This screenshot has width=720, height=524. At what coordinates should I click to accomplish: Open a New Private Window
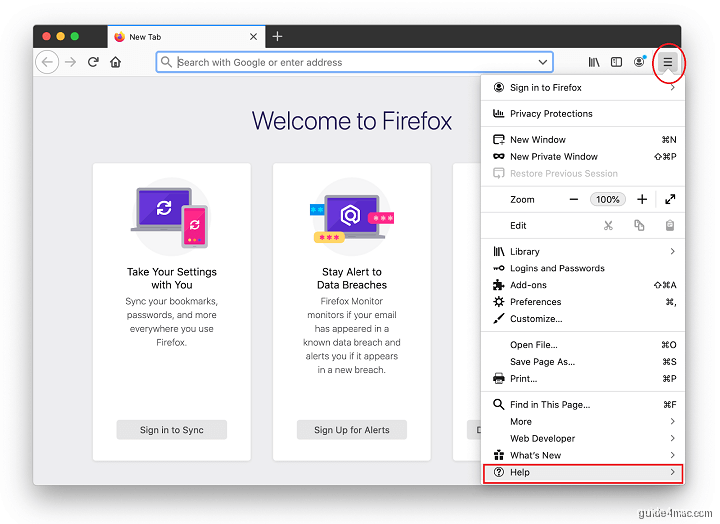(583, 157)
